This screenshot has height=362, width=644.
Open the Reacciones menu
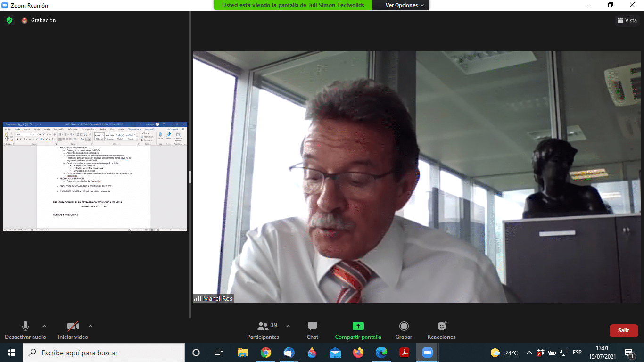click(441, 330)
